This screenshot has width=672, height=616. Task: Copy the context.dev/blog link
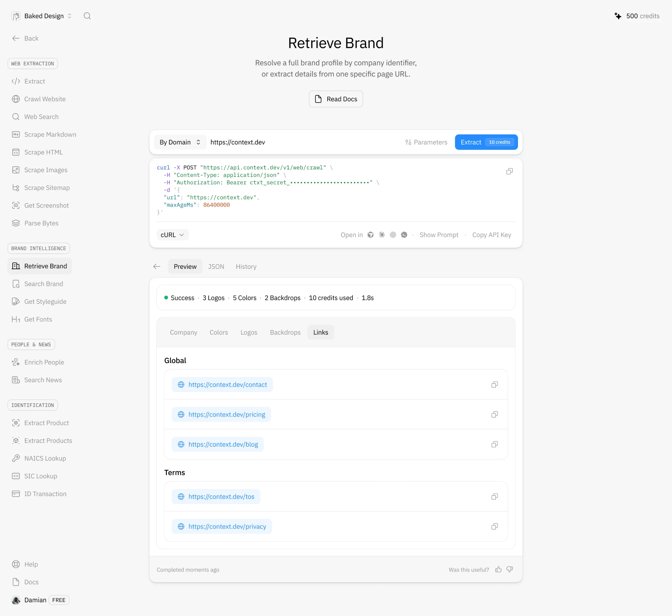[494, 444]
